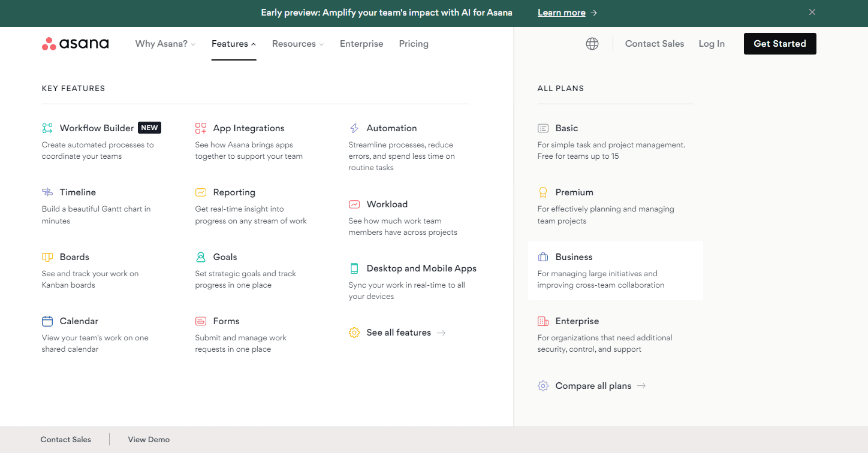Click the Timeline Gantt icon
Screen dimensions: 868x453
[x=47, y=192]
